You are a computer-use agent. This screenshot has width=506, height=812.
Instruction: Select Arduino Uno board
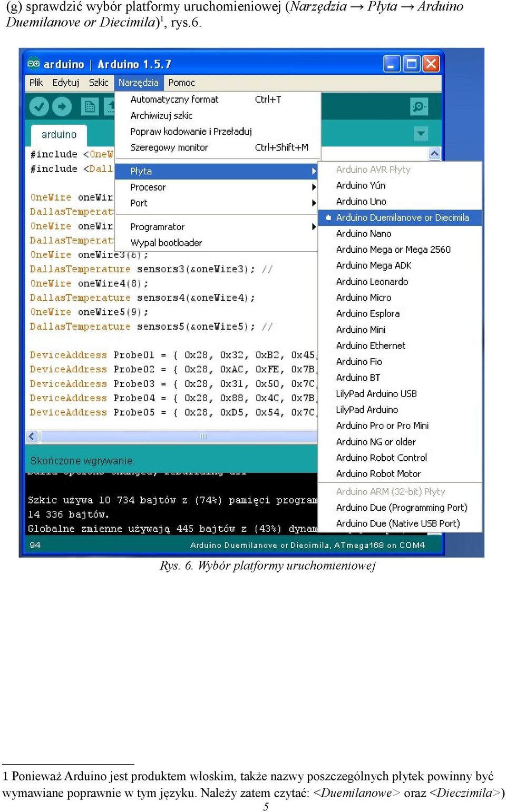[x=400, y=202]
